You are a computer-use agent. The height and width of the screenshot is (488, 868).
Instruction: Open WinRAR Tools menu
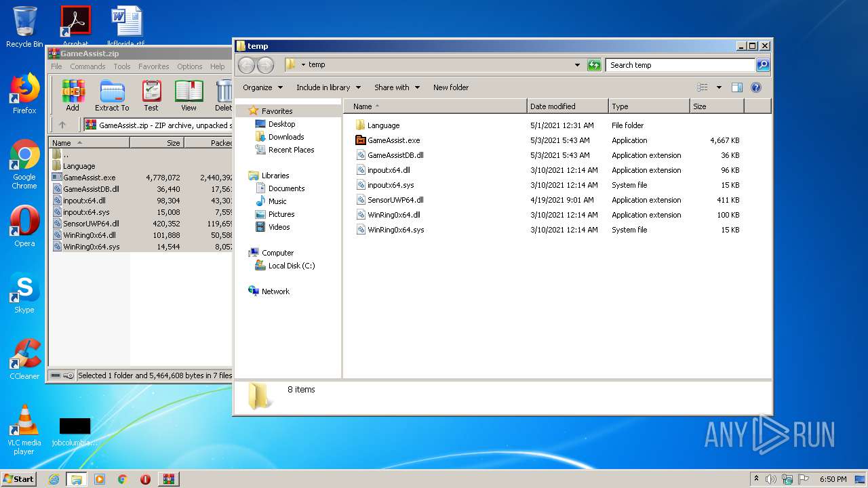(x=122, y=66)
